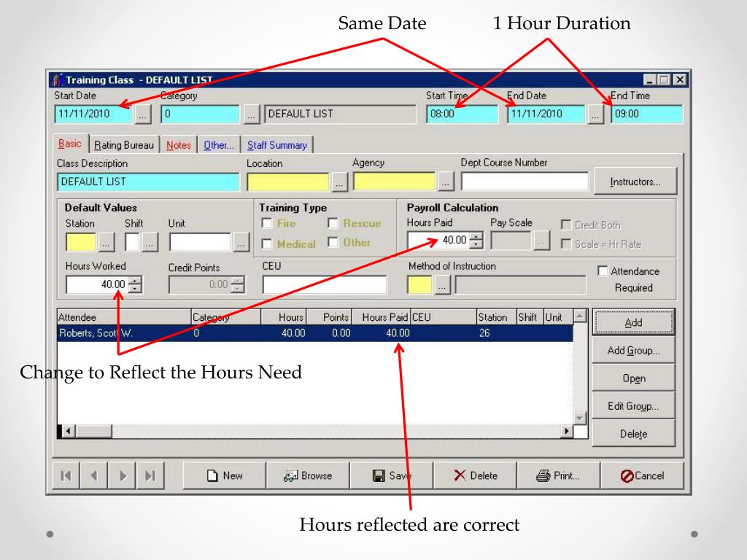Adjust Hours Worked with the spinner arrows

(x=135, y=285)
